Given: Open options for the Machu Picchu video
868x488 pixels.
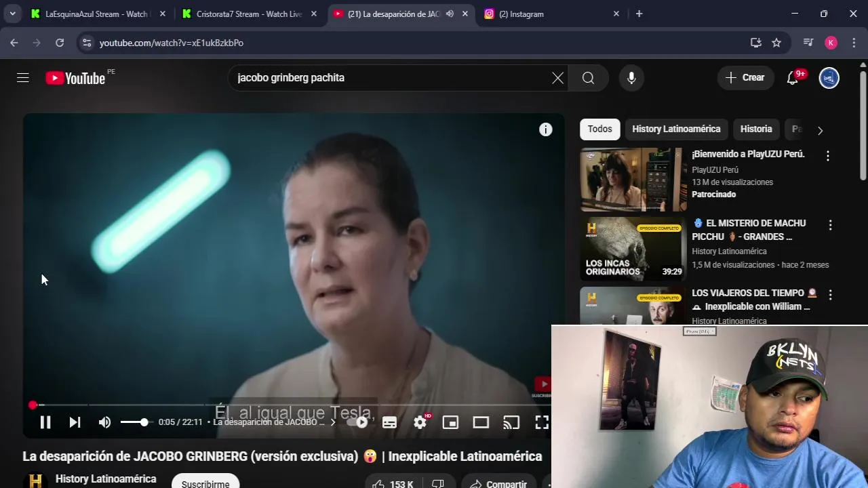Looking at the screenshot, I should (830, 225).
